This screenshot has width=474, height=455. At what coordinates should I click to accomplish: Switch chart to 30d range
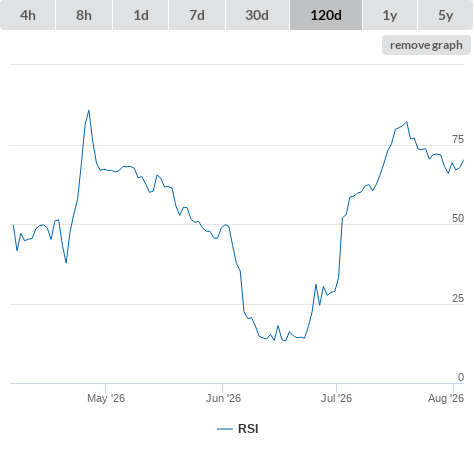[x=257, y=15]
